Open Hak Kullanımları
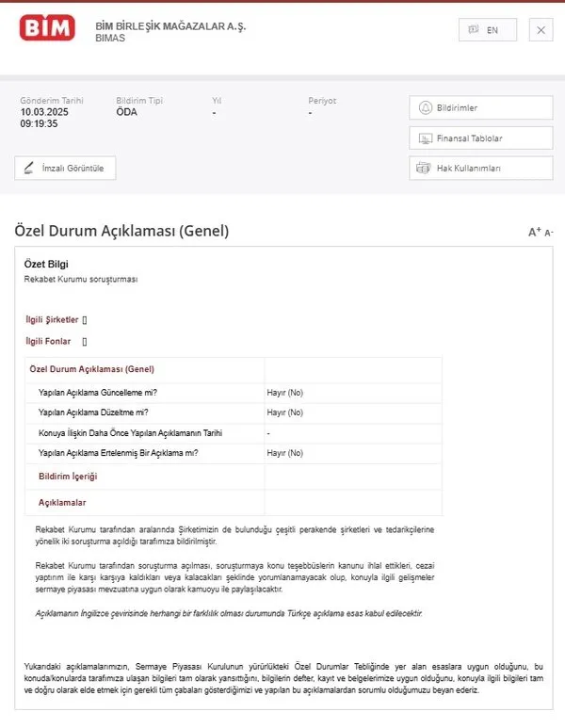The height and width of the screenshot is (728, 565). tap(480, 169)
